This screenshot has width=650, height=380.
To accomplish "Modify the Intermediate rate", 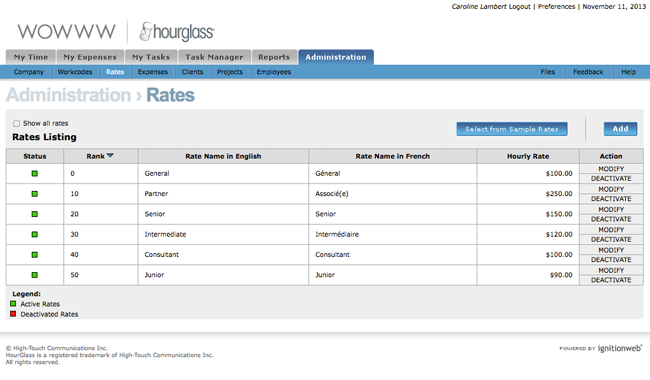I will (x=611, y=230).
